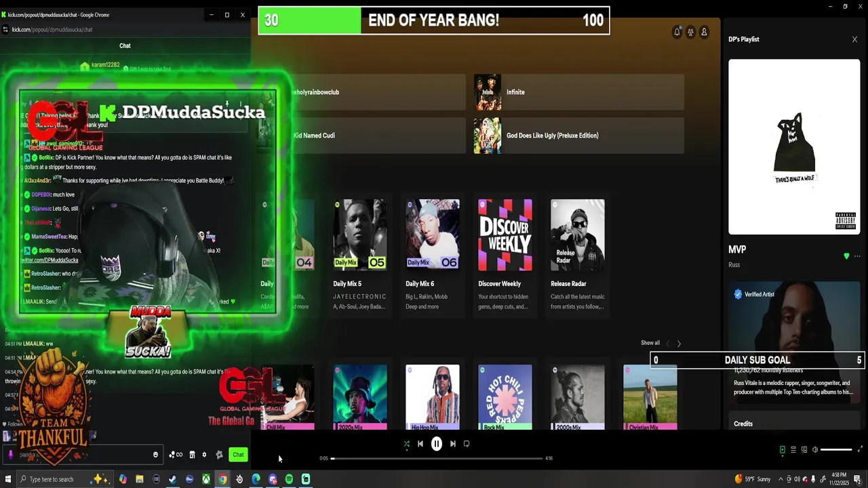The width and height of the screenshot is (868, 488).
Task: Adjust the Spotify volume slider
Action: point(836,449)
